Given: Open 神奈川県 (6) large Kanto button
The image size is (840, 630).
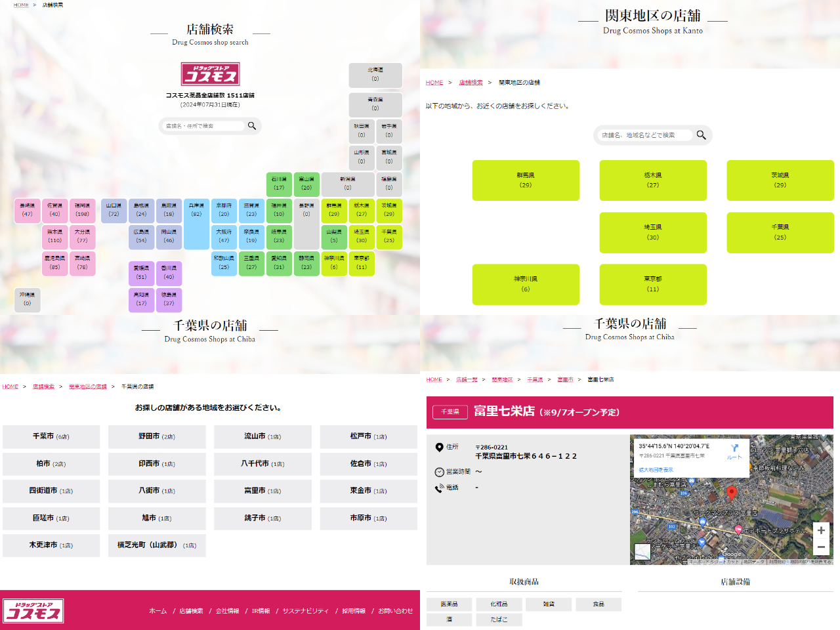Looking at the screenshot, I should point(526,284).
